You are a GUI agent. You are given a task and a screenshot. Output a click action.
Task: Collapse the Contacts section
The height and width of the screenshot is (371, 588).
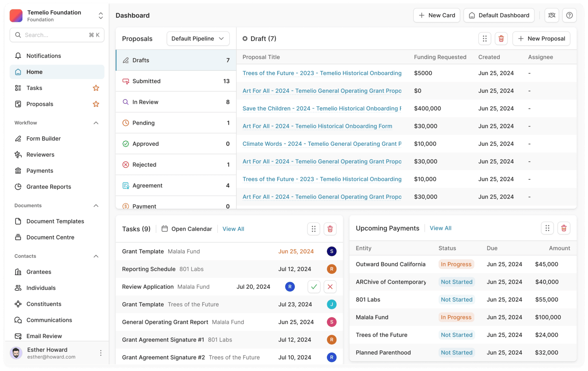click(x=96, y=256)
